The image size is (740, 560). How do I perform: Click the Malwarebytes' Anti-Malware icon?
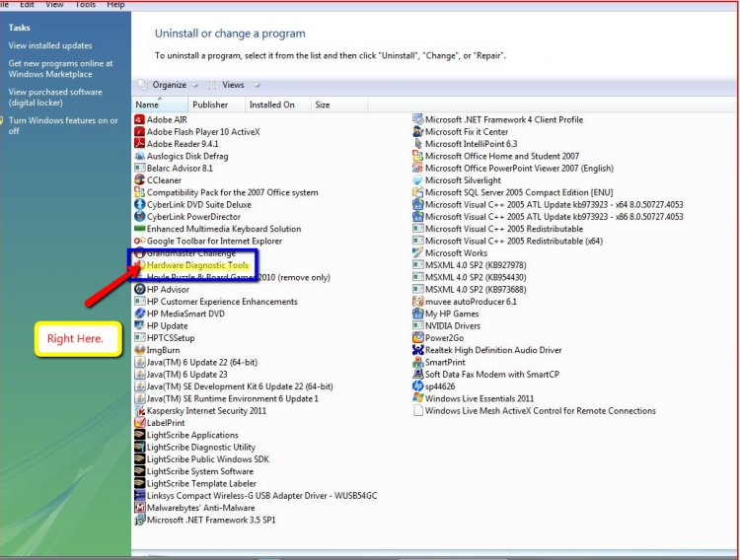pyautogui.click(x=139, y=508)
